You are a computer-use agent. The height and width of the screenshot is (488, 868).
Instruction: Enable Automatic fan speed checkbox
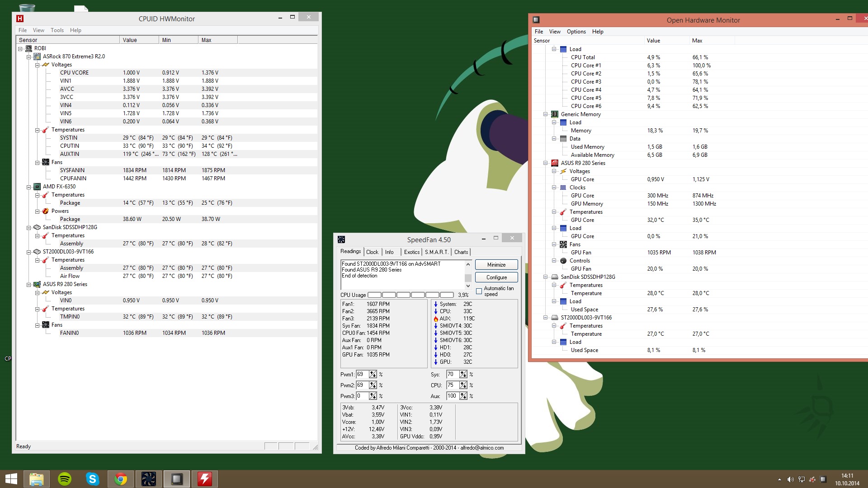479,291
